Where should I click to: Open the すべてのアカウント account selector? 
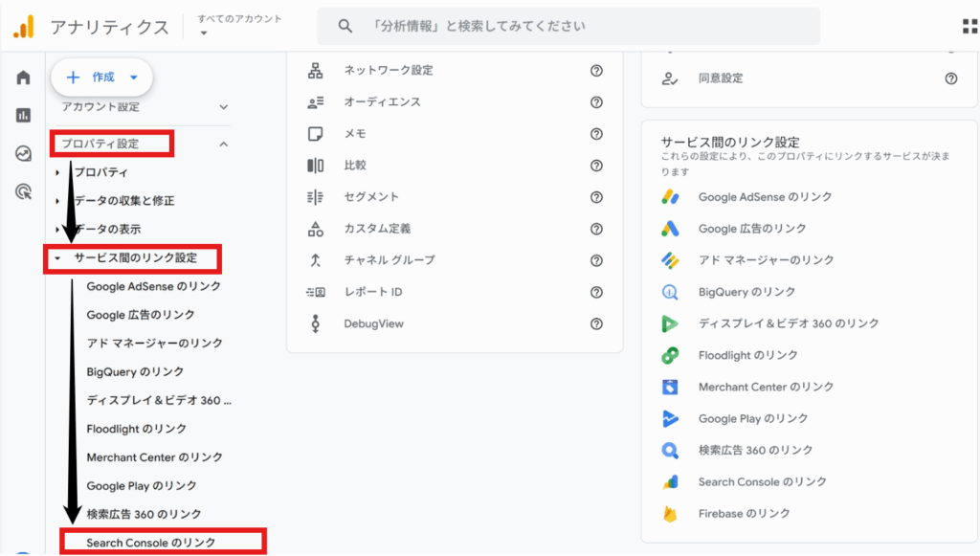tap(239, 25)
